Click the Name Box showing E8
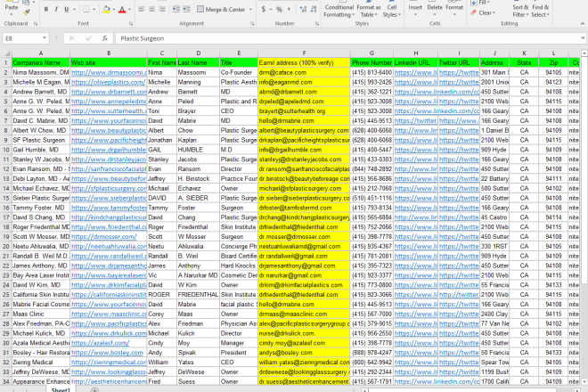The height and width of the screenshot is (392, 588). 21,38
